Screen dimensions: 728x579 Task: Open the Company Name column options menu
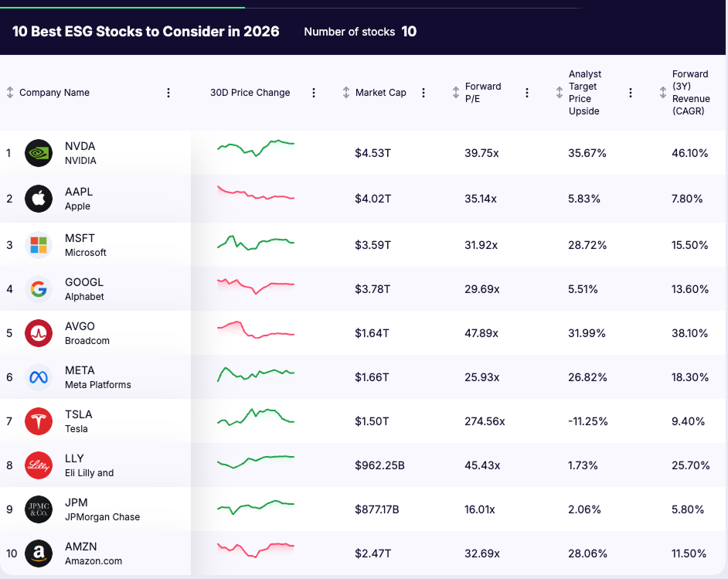pos(168,92)
